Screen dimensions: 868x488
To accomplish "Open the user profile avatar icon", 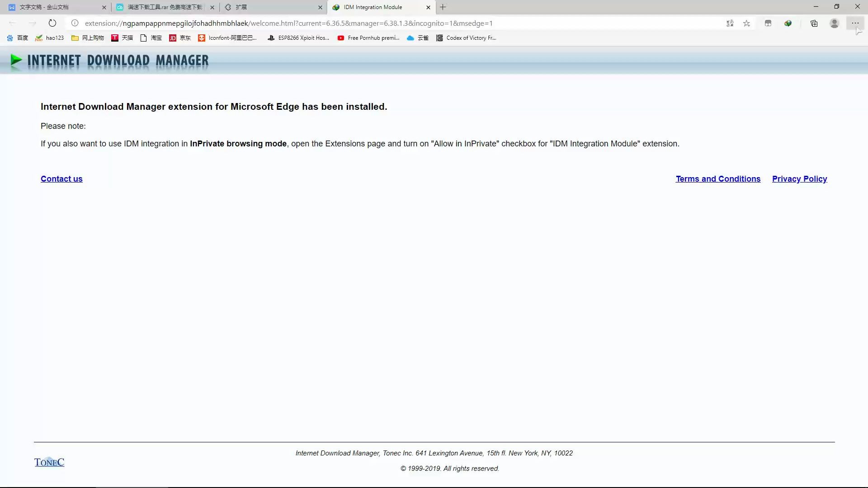I will pyautogui.click(x=835, y=23).
